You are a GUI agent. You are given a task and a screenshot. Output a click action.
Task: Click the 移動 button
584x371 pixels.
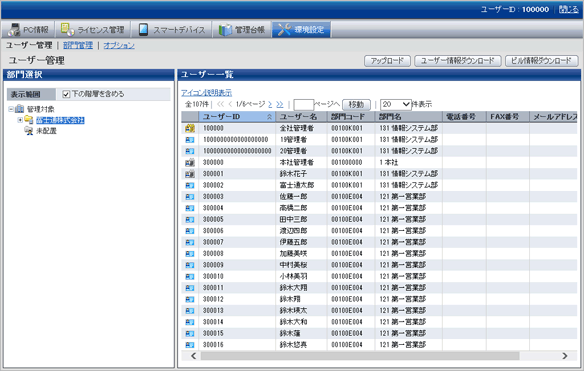pos(356,105)
